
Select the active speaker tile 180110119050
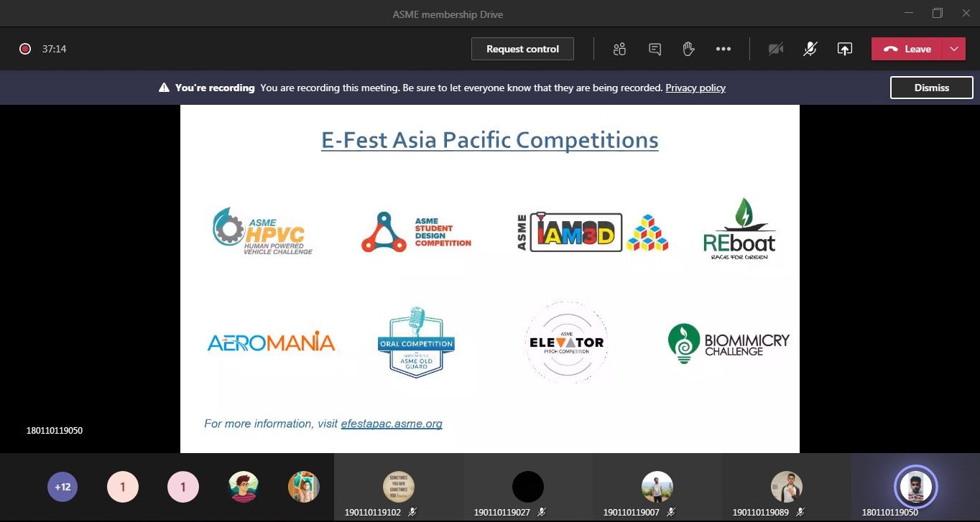point(915,488)
